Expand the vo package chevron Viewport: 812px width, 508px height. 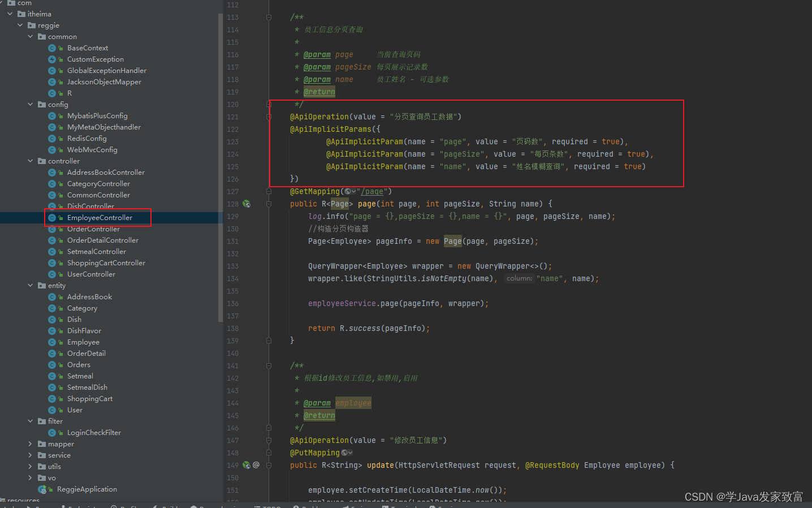(31, 478)
